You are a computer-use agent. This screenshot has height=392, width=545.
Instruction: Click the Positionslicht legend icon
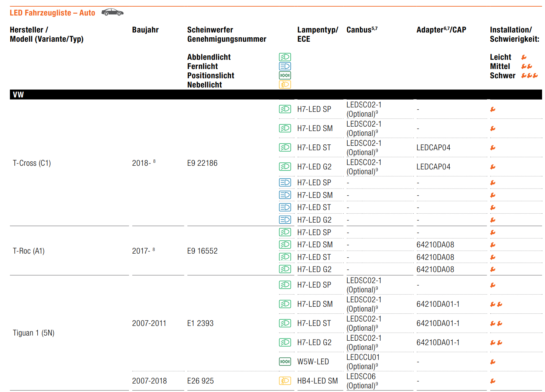285,75
